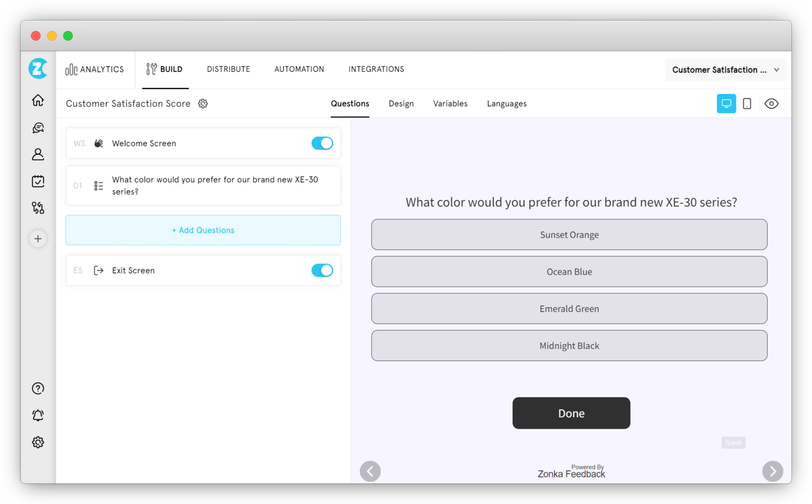Toggle the Exit Screen on/off
Viewport: 812px width, 504px height.
click(322, 270)
